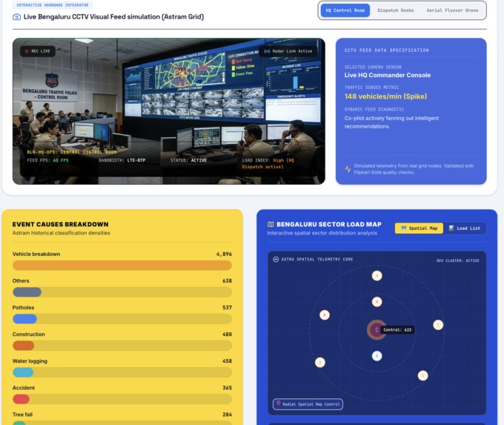Click the camera icon beside Live Bengaluru CCTV title
The height and width of the screenshot is (425, 504).
(16, 17)
